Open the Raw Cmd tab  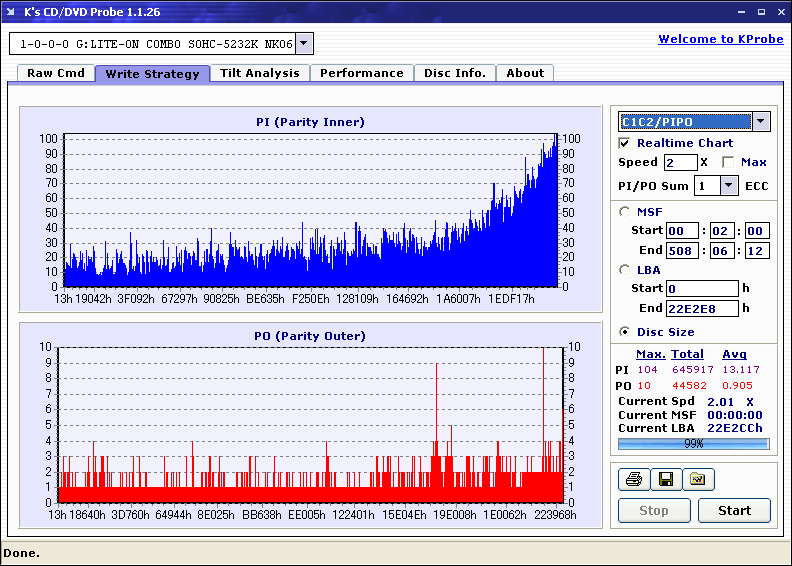56,73
